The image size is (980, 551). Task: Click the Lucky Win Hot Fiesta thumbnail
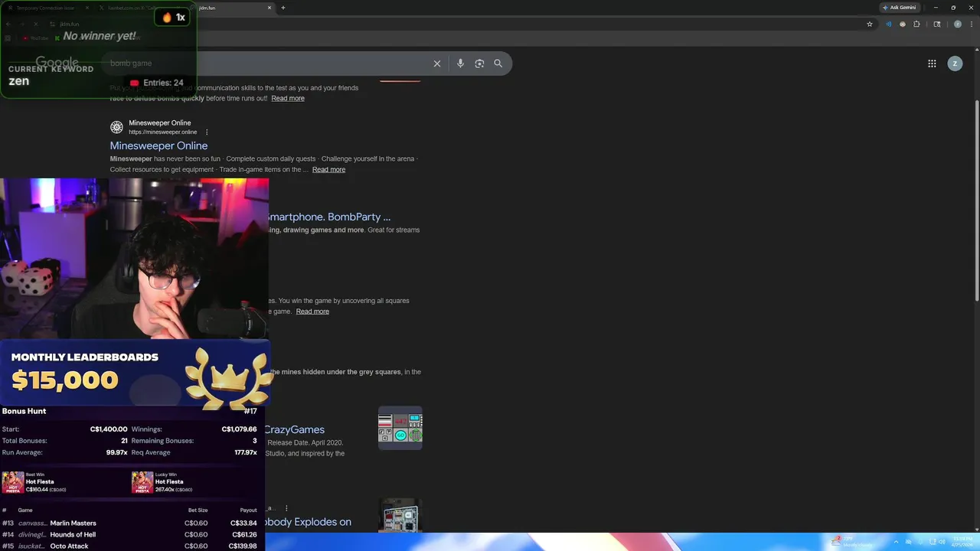(142, 483)
